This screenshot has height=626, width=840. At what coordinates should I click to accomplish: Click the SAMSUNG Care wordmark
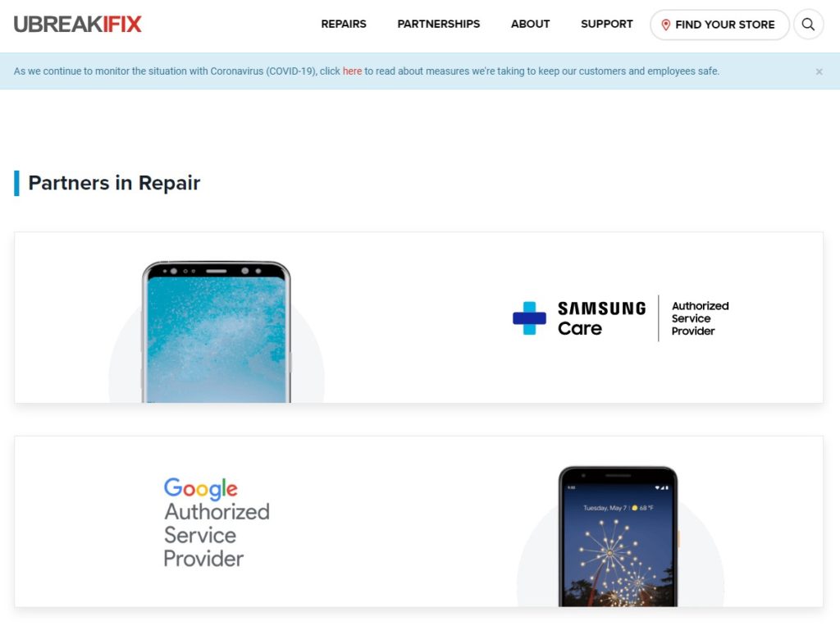click(x=601, y=318)
